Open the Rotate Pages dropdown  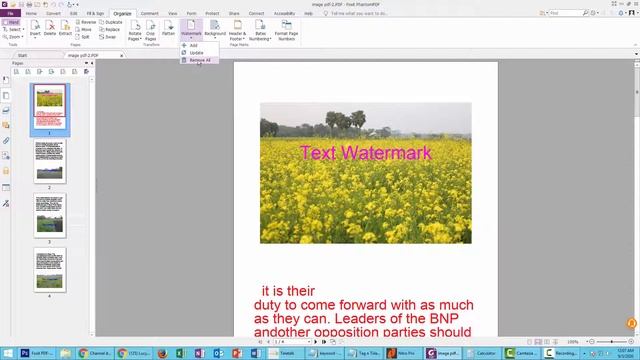tap(135, 30)
